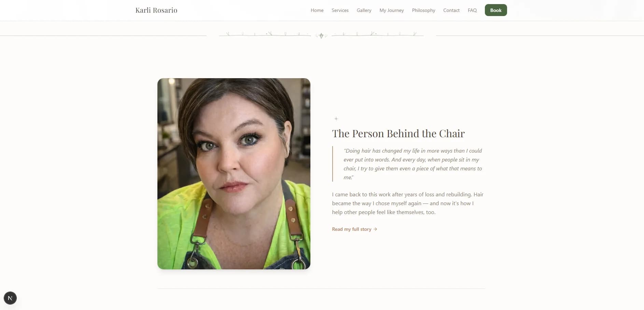The height and width of the screenshot is (310, 644).
Task: Click the left botanical divider illustration
Action: (x=265, y=34)
